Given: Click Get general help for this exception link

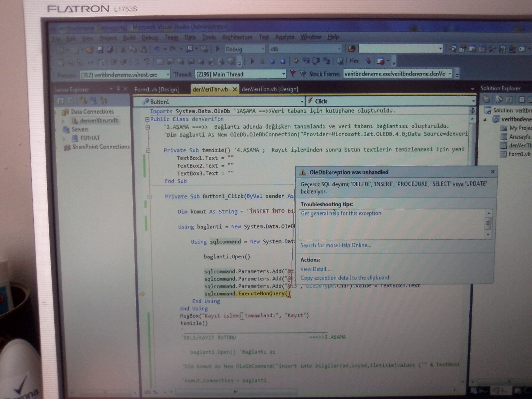Looking at the screenshot, I should click(342, 213).
